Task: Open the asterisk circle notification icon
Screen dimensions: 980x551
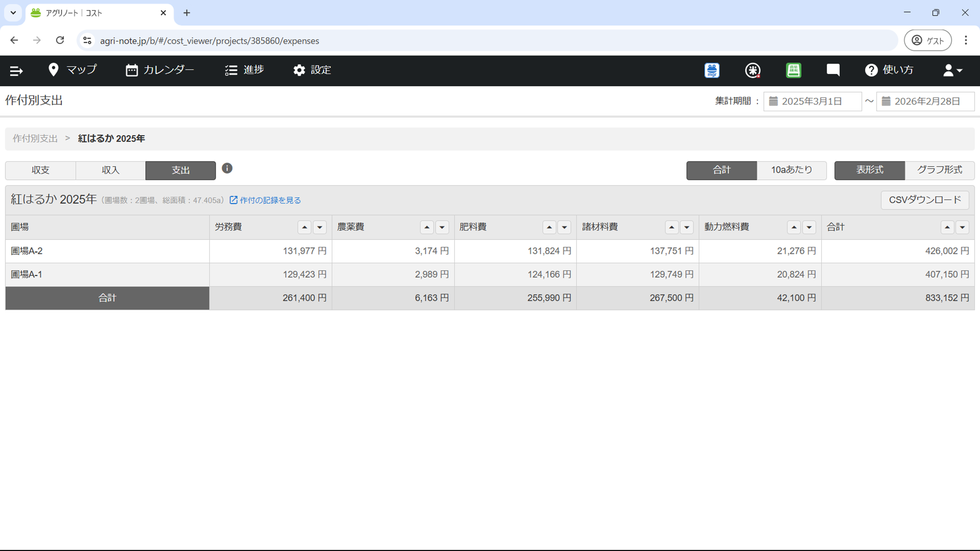Action: [x=753, y=71]
